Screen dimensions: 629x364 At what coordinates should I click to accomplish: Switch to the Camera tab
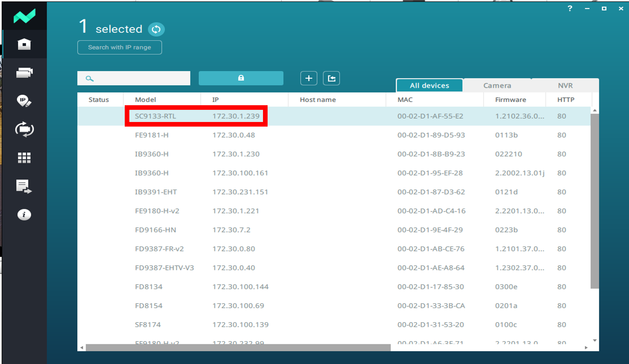tap(497, 85)
